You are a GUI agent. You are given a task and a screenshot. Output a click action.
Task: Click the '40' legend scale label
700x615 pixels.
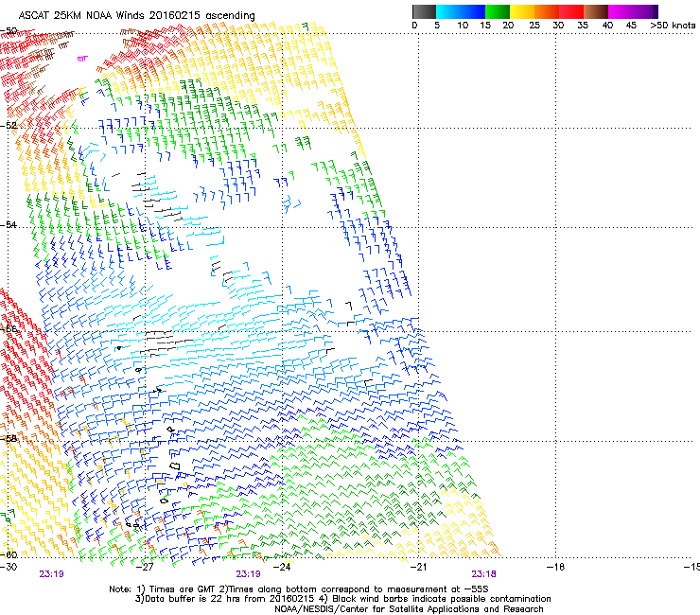coord(607,26)
